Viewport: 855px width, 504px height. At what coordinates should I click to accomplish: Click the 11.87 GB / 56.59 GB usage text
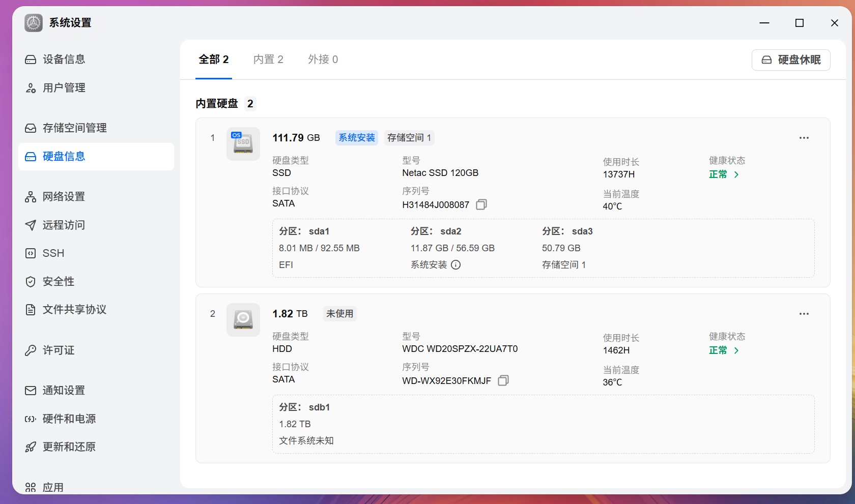tap(452, 248)
